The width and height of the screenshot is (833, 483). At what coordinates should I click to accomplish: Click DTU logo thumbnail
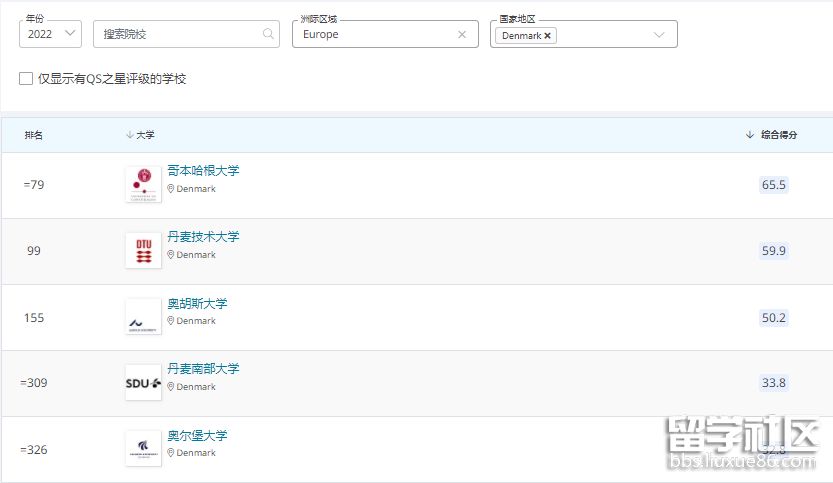pos(143,250)
